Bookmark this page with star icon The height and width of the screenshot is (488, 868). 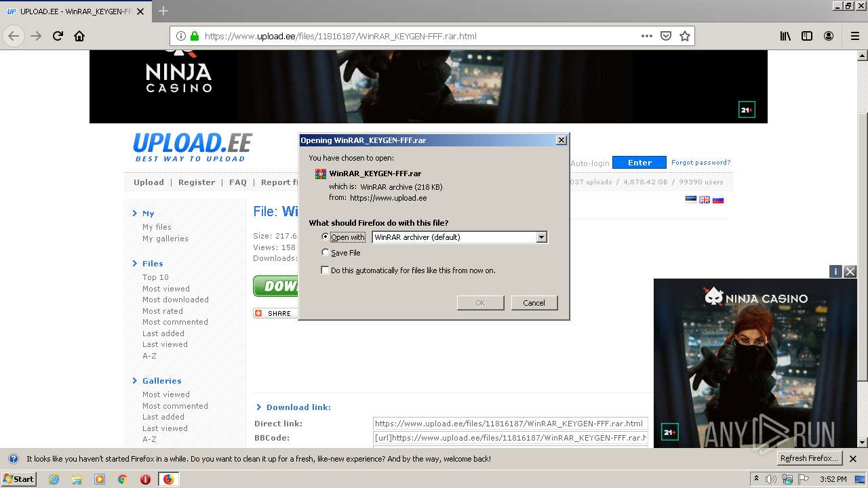tap(685, 36)
